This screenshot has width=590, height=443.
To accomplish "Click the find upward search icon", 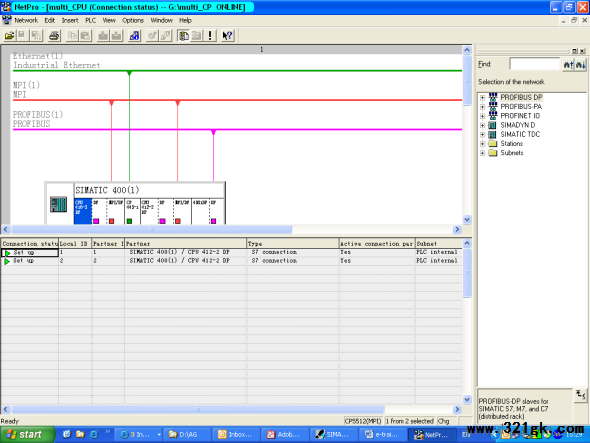I will coord(568,65).
